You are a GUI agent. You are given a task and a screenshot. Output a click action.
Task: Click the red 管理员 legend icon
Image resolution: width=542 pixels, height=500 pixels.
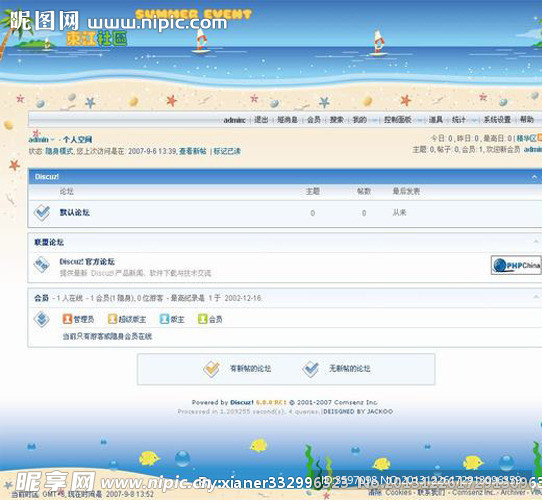pos(67,319)
